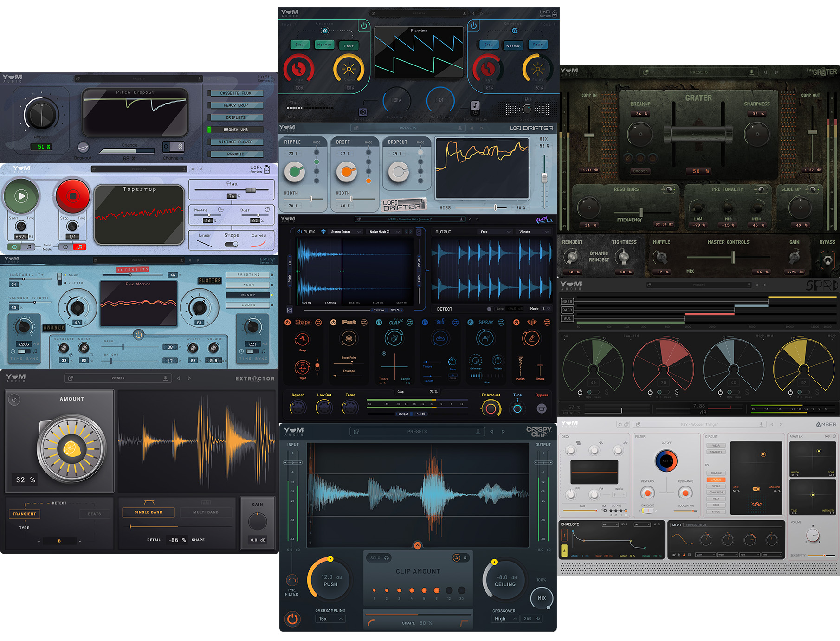The width and height of the screenshot is (840, 641).
Task: Click the submarine icon in the Sub module
Action: coord(439,338)
